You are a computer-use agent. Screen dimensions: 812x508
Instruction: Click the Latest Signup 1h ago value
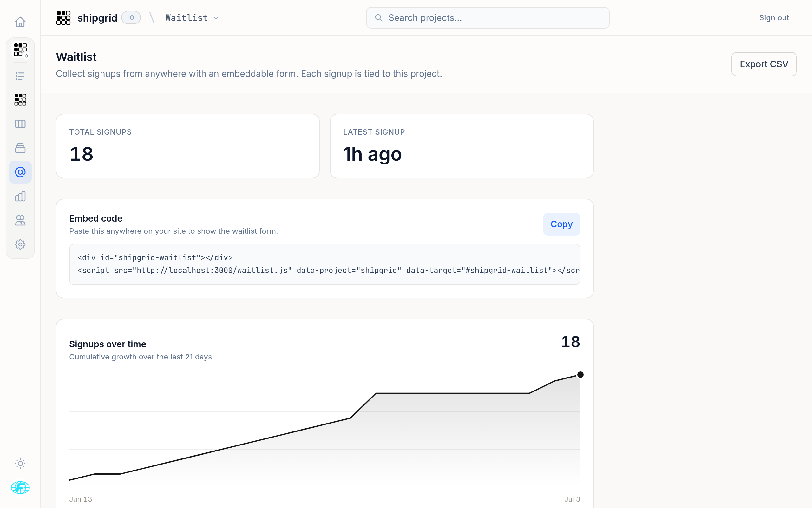coord(372,154)
